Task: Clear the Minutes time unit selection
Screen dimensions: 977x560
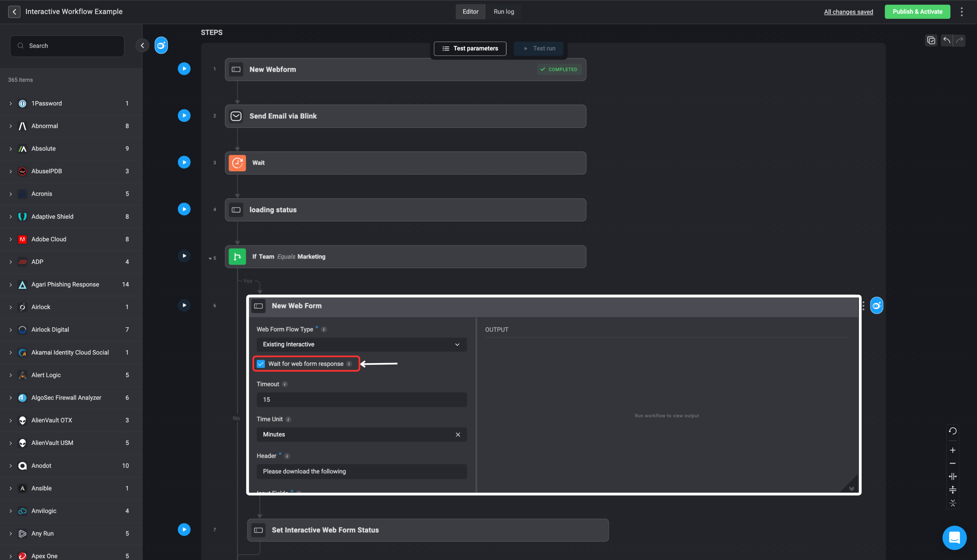Action: tap(458, 435)
